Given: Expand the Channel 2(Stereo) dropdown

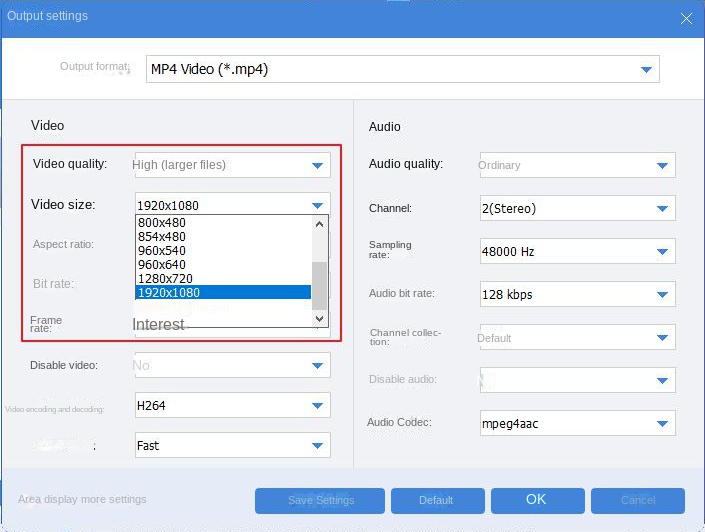Looking at the screenshot, I should point(662,209).
